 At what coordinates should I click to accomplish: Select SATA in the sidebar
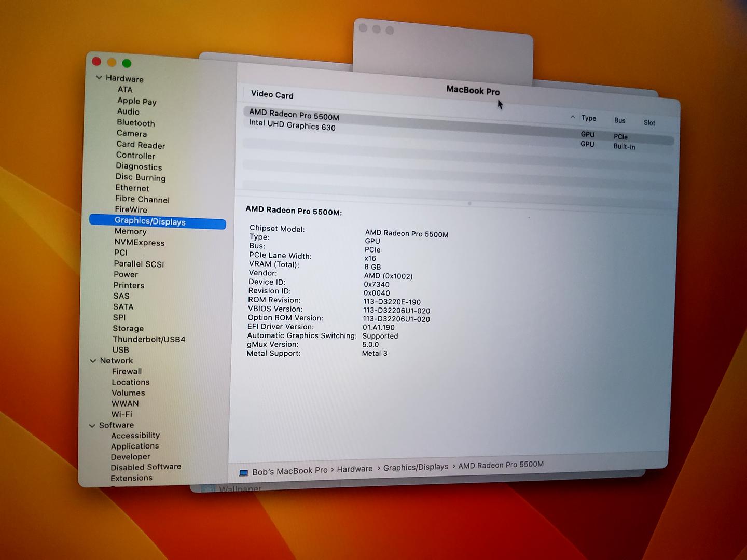coord(123,307)
